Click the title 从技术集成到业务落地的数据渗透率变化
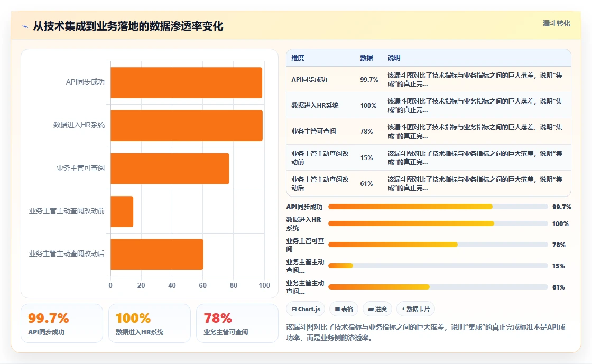Screen dimensions: 592x364 tap(128, 26)
